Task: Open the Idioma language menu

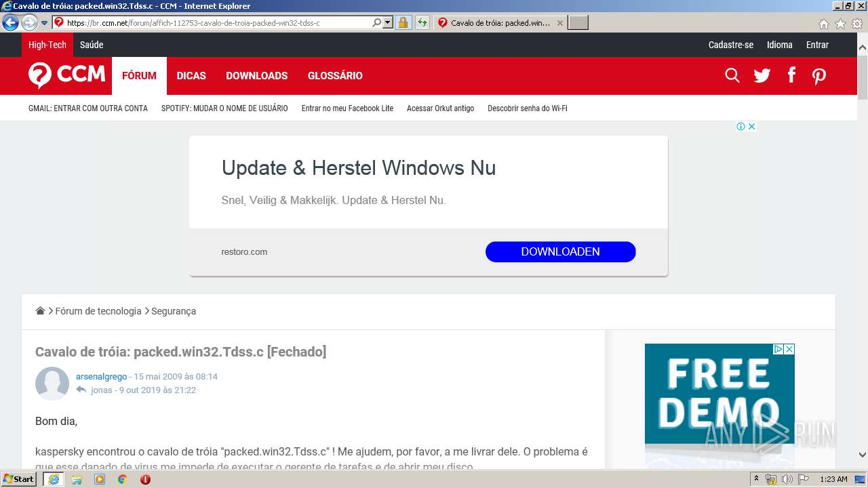Action: [780, 45]
